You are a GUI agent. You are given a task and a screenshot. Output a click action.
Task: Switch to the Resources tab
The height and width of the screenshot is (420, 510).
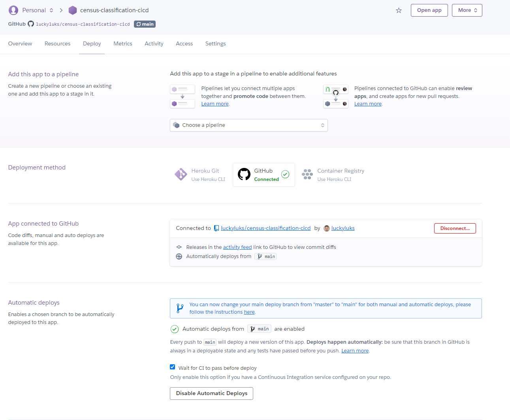pos(58,44)
